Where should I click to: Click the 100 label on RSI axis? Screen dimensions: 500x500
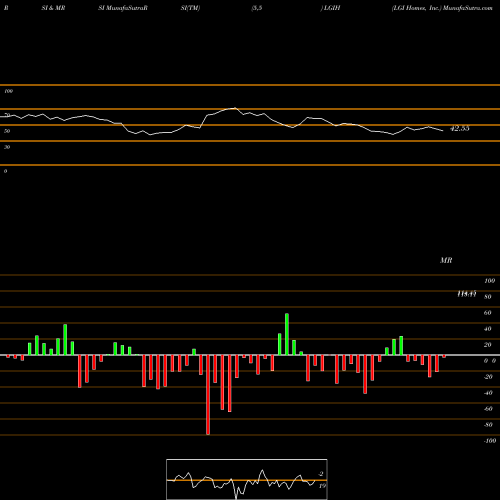[8, 91]
